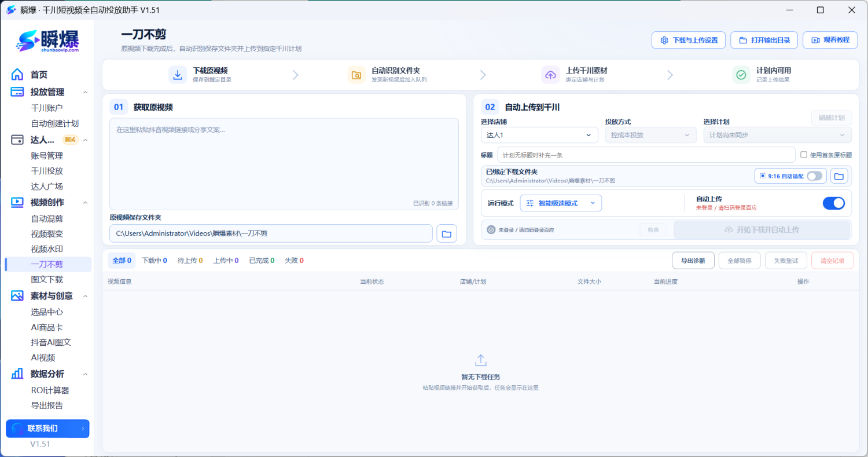Click the 数据分析 bar chart icon
This screenshot has height=457, width=868.
(17, 374)
